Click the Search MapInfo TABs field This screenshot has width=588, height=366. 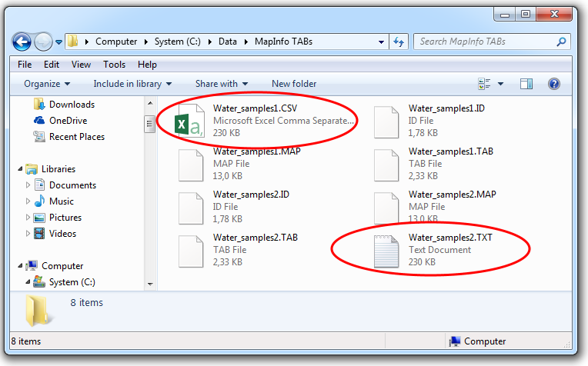486,42
